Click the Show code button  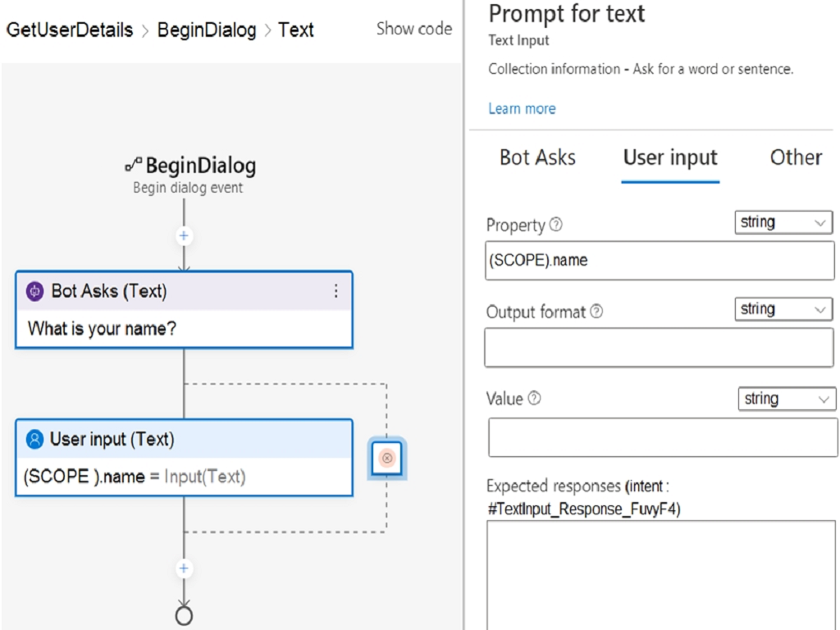[414, 29]
